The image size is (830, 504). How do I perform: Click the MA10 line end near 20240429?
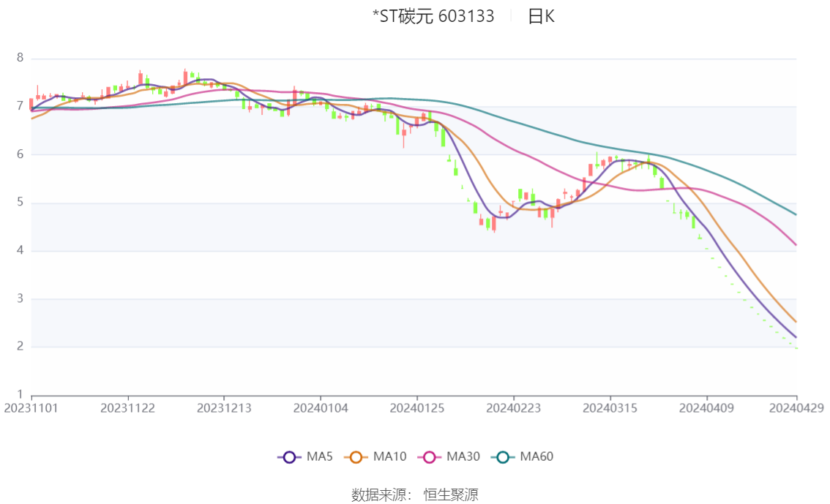[796, 322]
